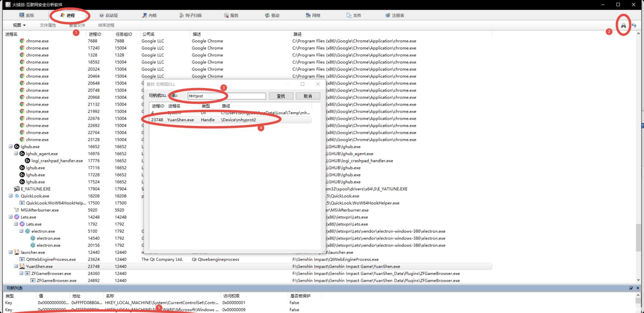
Task: Click the handle or DLL search input field
Action: coord(227,96)
